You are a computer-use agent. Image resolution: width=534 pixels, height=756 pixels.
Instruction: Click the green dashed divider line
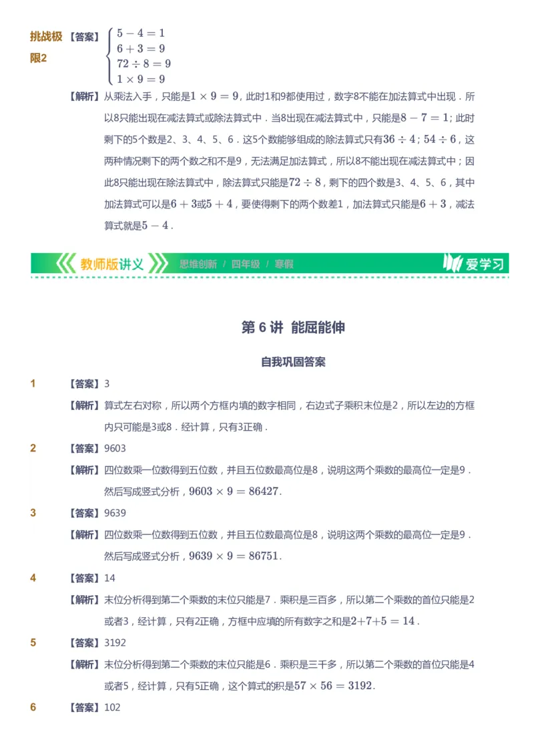[267, 276]
